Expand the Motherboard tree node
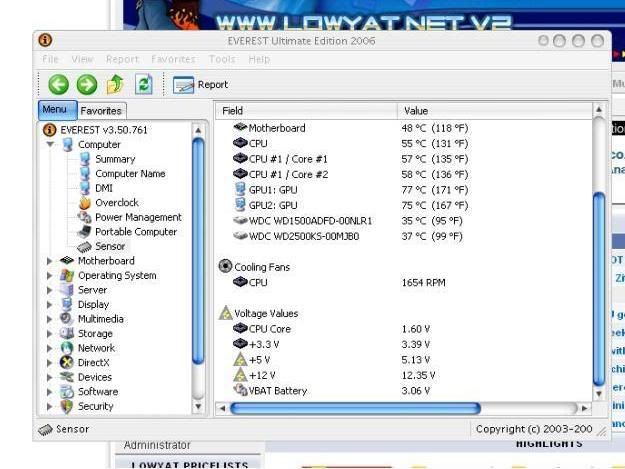The height and width of the screenshot is (469, 625). point(50,261)
